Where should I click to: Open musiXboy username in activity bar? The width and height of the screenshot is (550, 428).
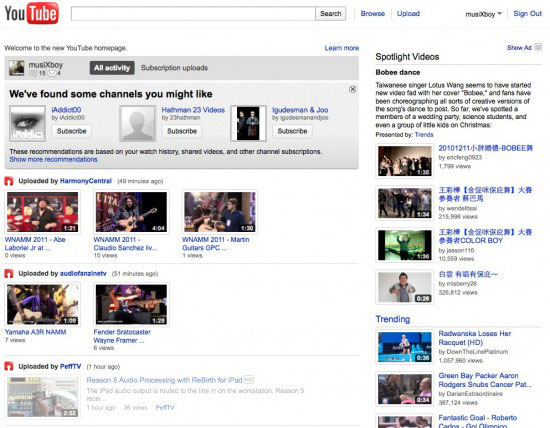(x=46, y=65)
